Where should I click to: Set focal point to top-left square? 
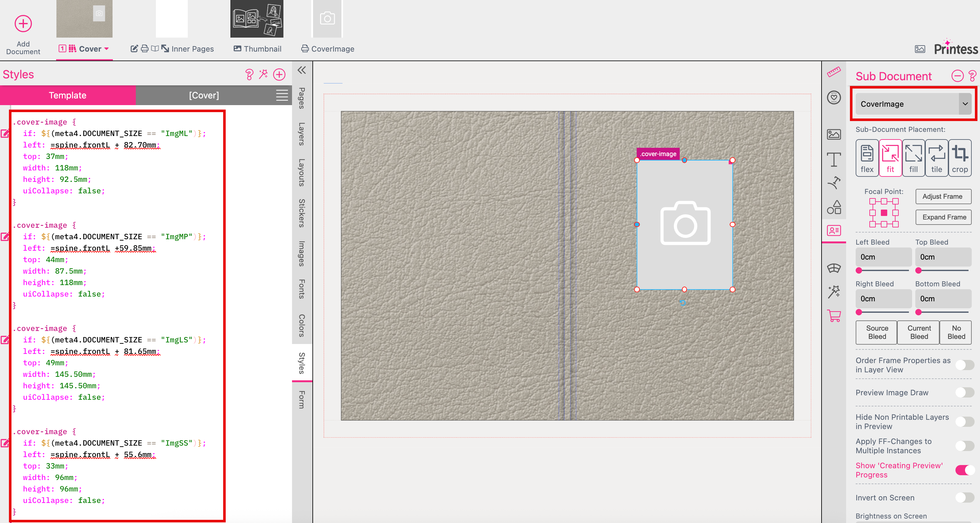coord(872,201)
